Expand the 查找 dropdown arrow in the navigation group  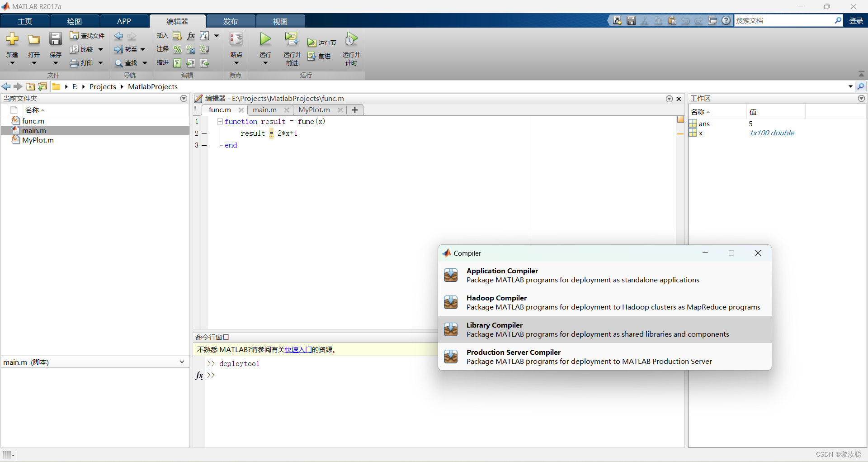point(145,63)
